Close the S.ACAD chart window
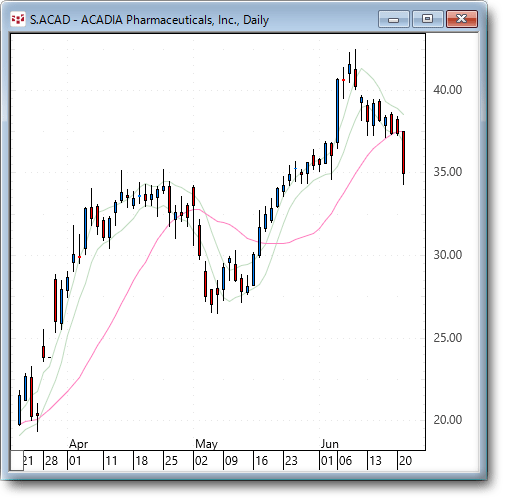Screen dimensions: 505x498 click(462, 19)
